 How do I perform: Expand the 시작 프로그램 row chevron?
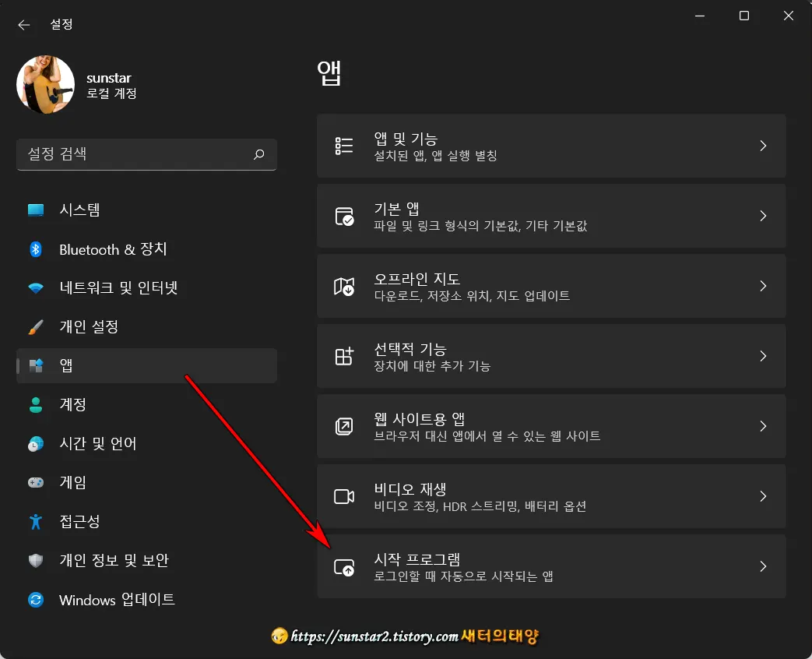763,566
